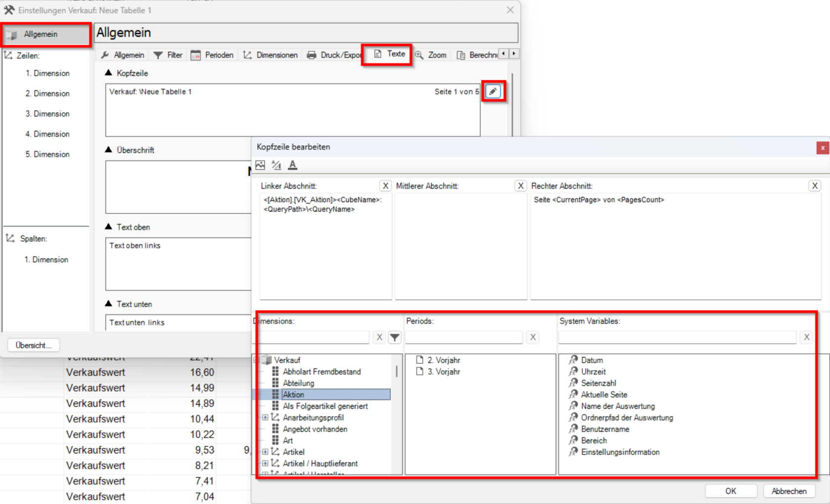830x504 pixels.
Task: Collapse the Text unten section triangle
Action: 109,304
